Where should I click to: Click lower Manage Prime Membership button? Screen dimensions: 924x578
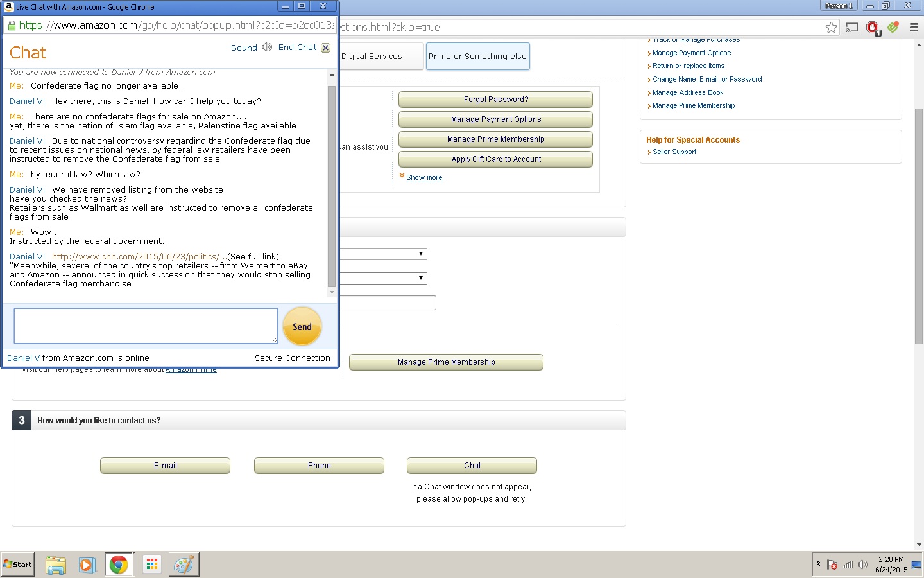(x=446, y=362)
